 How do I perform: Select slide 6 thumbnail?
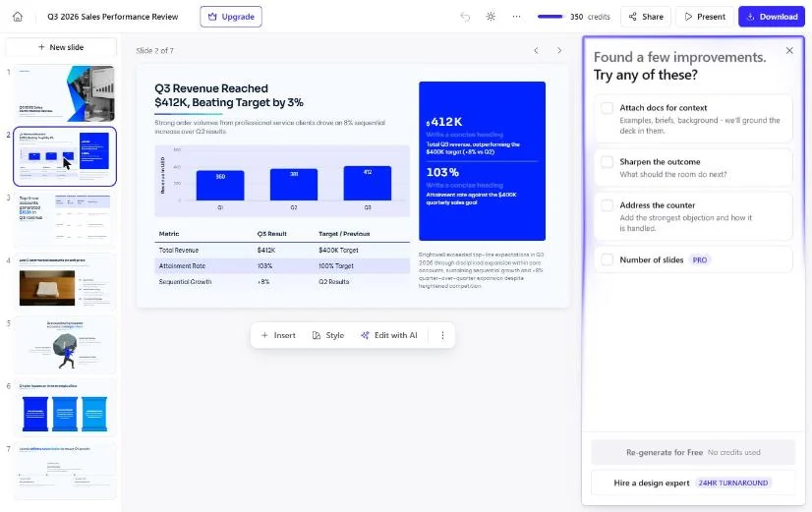click(x=65, y=408)
